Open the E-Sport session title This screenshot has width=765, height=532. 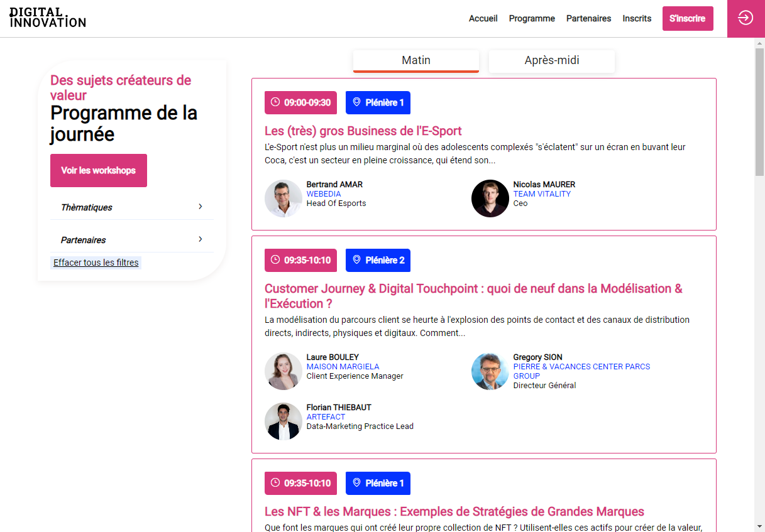point(363,131)
